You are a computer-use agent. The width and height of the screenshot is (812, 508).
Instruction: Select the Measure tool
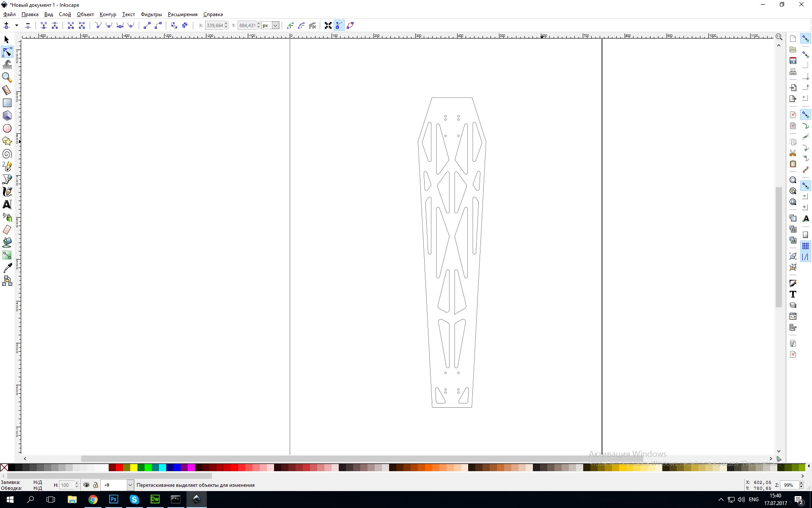(x=7, y=90)
